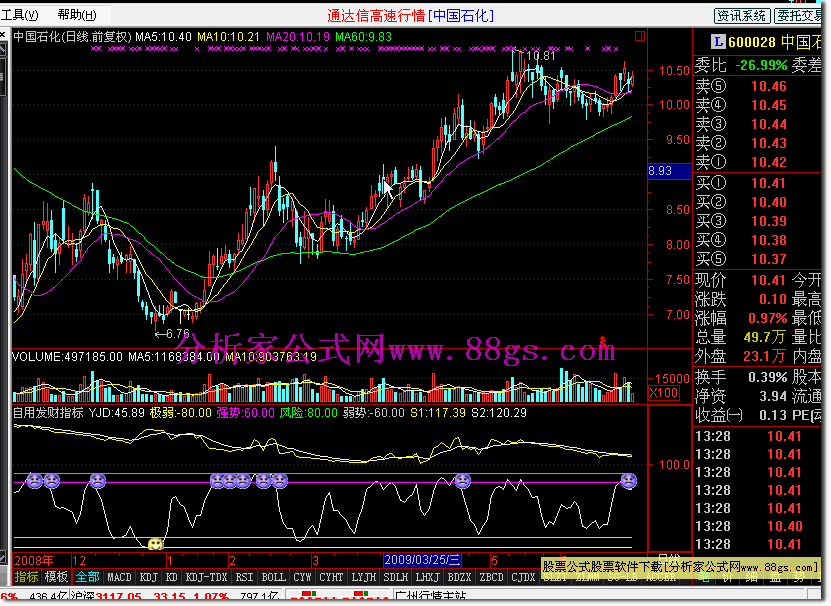The image size is (831, 606).
Task: Switch to the RSI indicator
Action: point(244,577)
